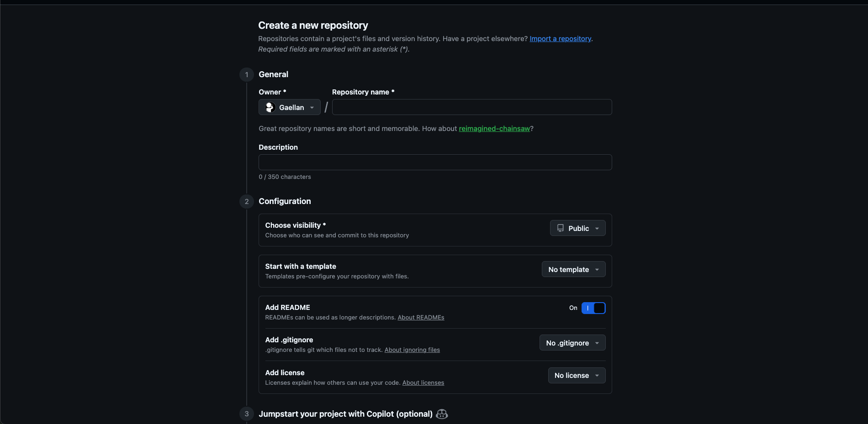868x424 pixels.
Task: Open the visibility dropdown showing Public
Action: (x=577, y=228)
